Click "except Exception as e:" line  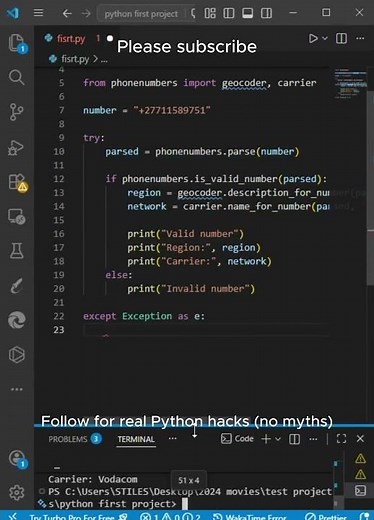click(x=144, y=316)
